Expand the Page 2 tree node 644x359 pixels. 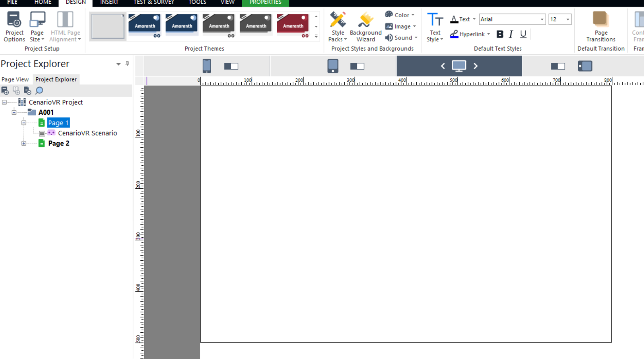[24, 144]
